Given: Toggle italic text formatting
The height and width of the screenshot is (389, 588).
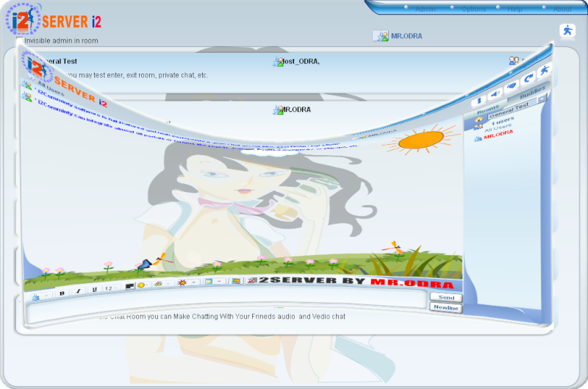Looking at the screenshot, I should [78, 291].
